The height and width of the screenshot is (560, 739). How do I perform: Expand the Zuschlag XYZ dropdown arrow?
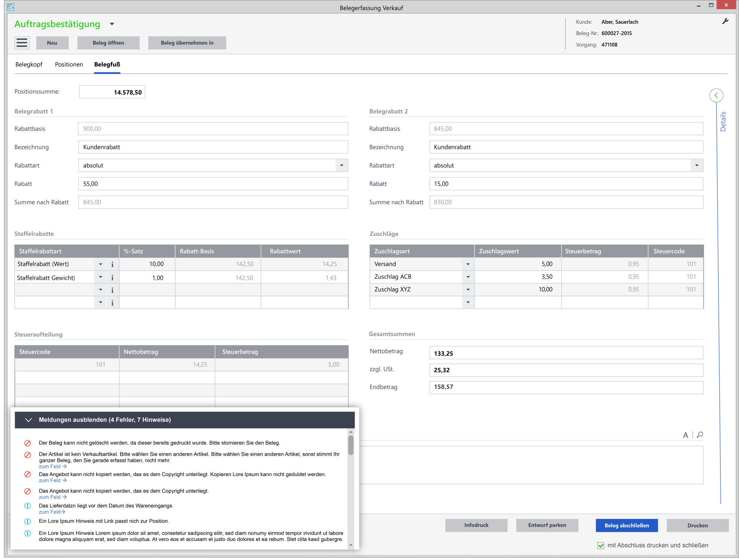[x=468, y=289]
